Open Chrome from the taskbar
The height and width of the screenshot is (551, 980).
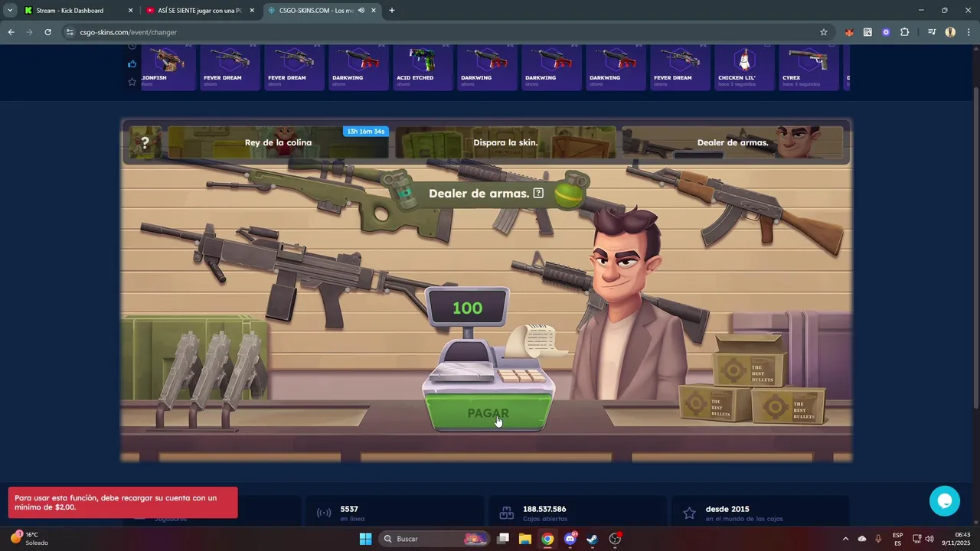[x=547, y=539]
